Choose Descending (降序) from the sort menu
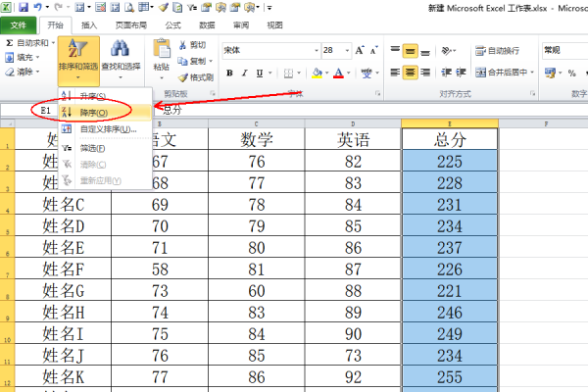Viewport: 588px width, 392px height. (x=95, y=113)
